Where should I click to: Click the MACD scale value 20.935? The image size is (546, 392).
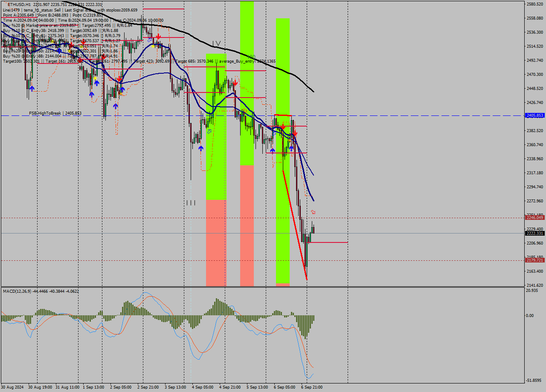click(532, 291)
